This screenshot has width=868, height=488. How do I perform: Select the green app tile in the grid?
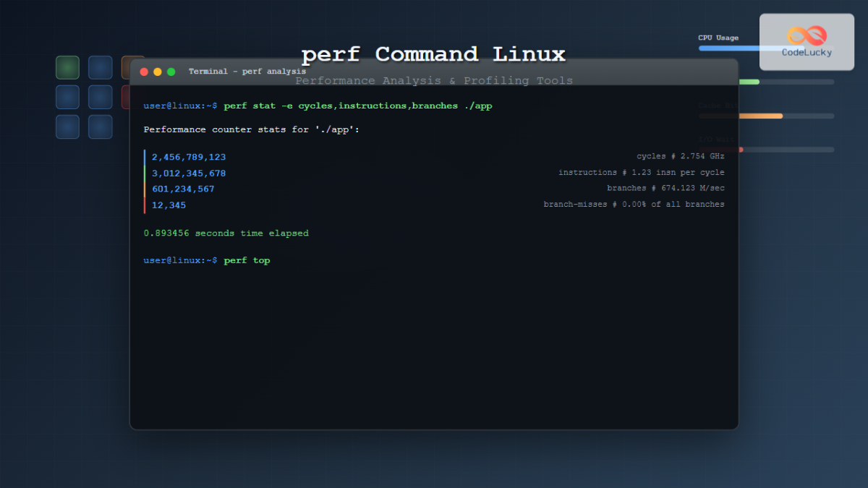coord(67,67)
